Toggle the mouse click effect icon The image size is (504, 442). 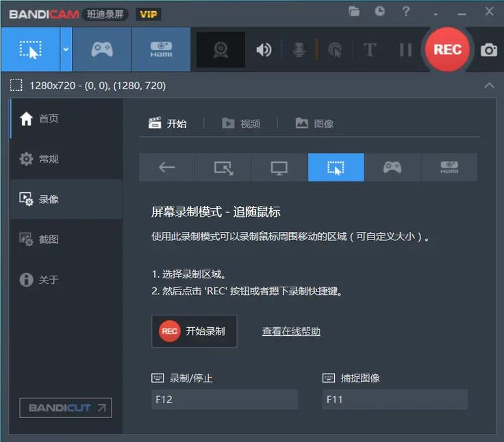[x=335, y=50]
